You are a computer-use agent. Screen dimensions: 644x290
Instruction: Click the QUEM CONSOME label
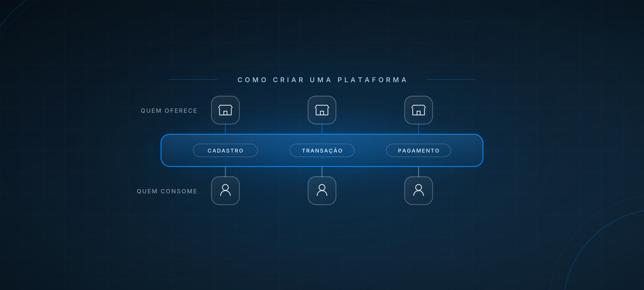click(x=167, y=191)
